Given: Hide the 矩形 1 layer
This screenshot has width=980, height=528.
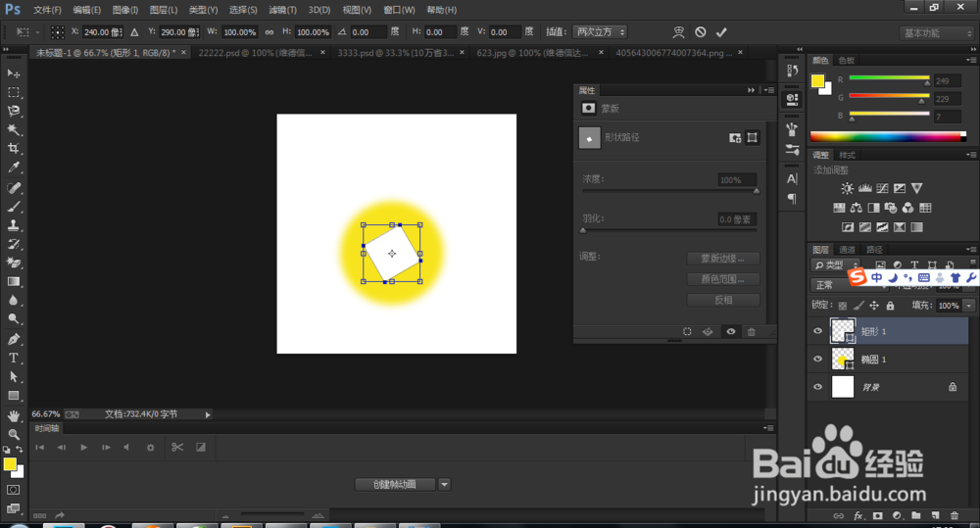Looking at the screenshot, I should tap(817, 331).
